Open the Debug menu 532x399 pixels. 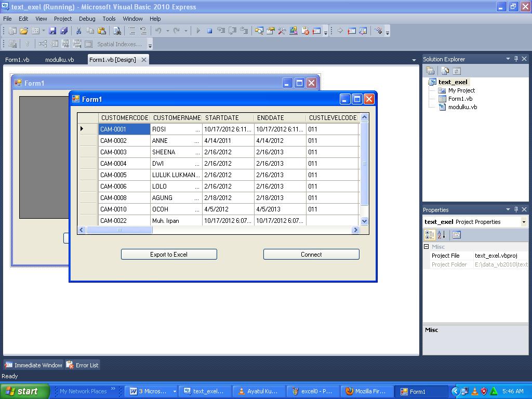(87, 19)
